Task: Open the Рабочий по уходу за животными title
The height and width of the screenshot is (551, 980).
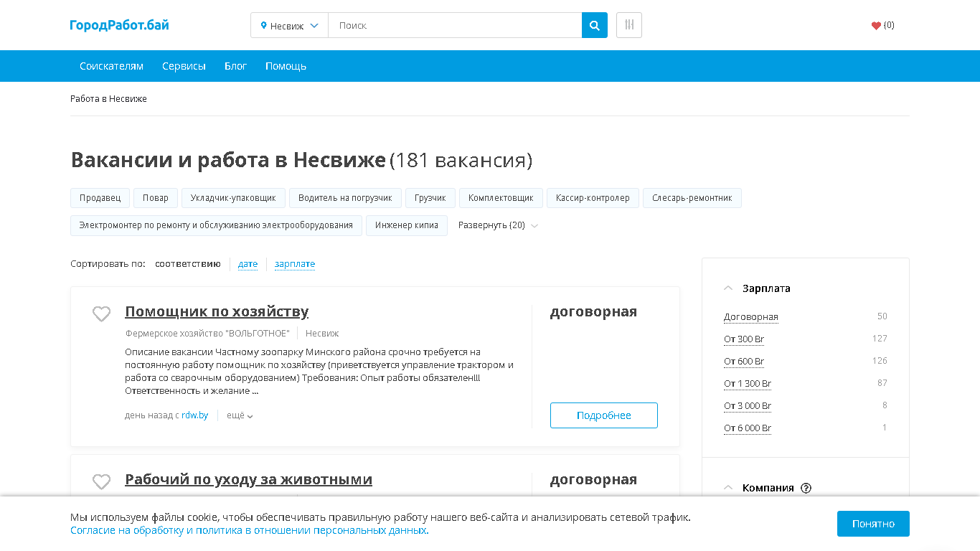Action: coord(248,479)
